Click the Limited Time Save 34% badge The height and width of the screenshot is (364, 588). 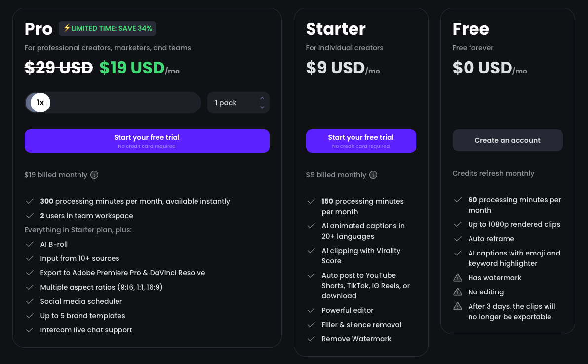point(107,28)
